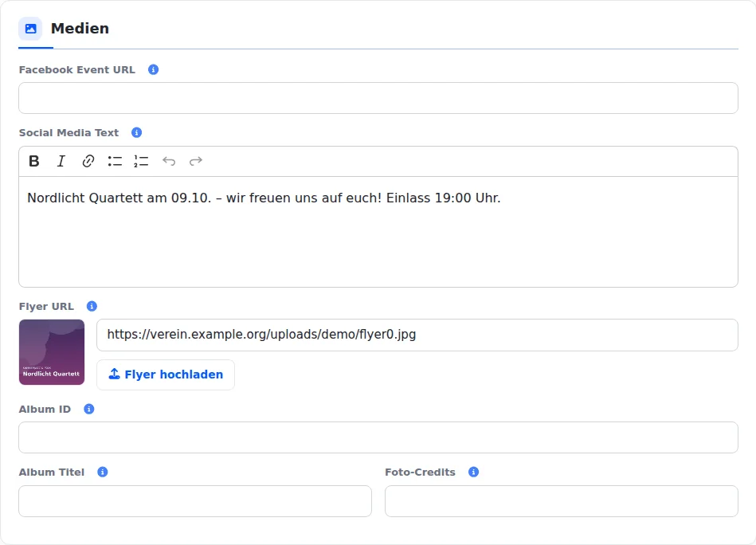Focus the Foto-Credits field
This screenshot has width=756, height=545.
(x=562, y=501)
